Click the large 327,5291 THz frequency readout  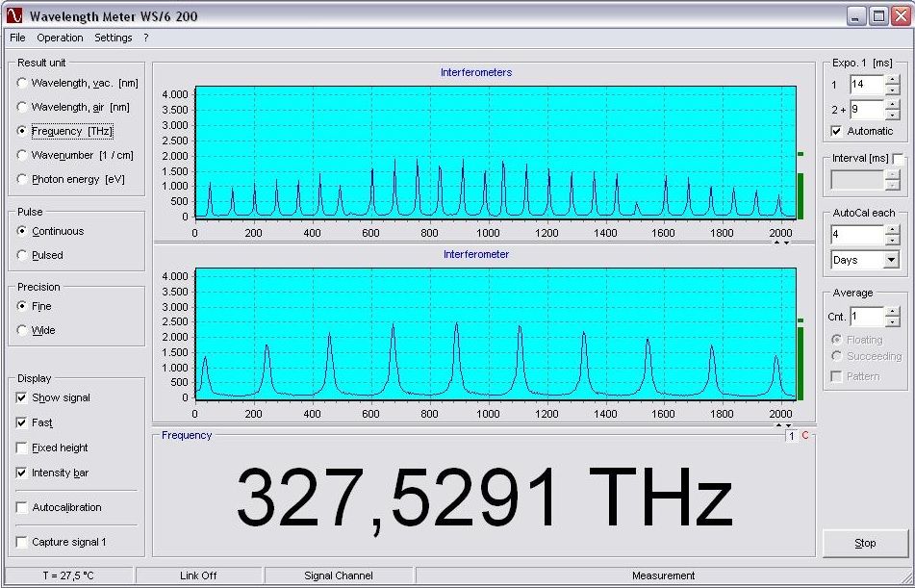click(484, 499)
